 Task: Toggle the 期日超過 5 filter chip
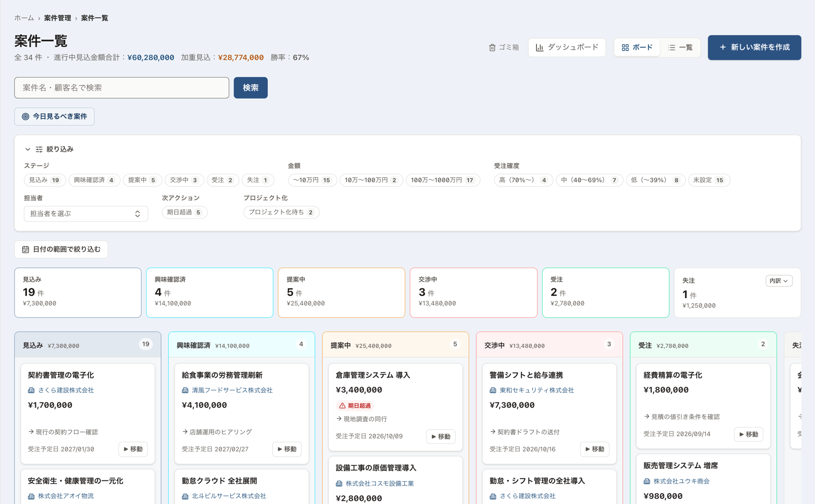[184, 212]
